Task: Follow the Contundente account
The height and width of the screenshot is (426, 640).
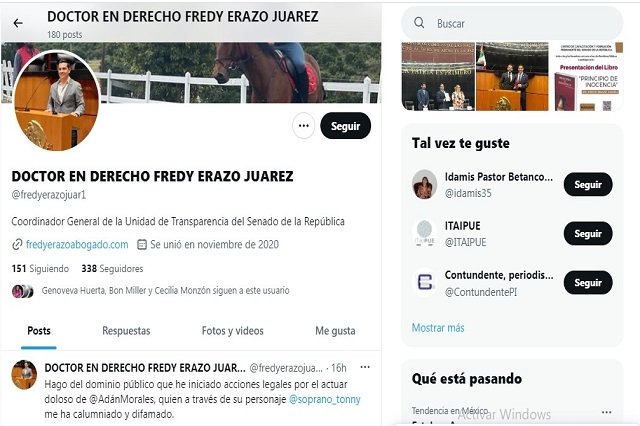Action: click(588, 282)
